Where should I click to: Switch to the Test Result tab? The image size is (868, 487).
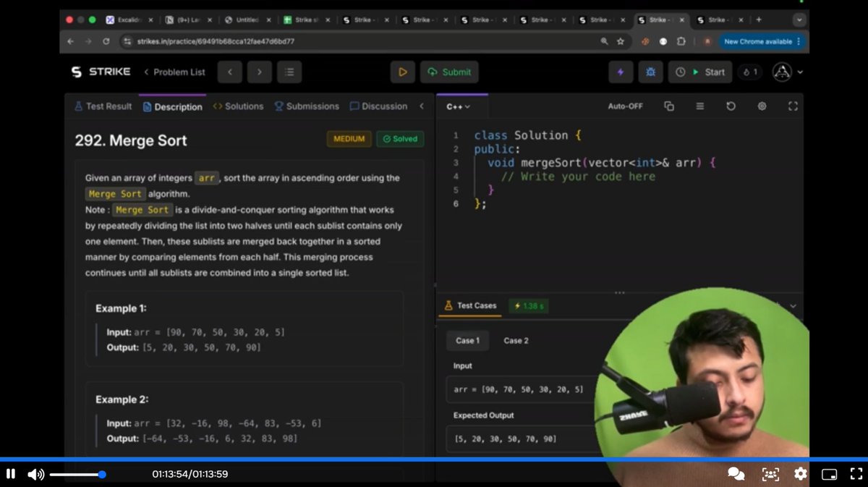tap(103, 106)
